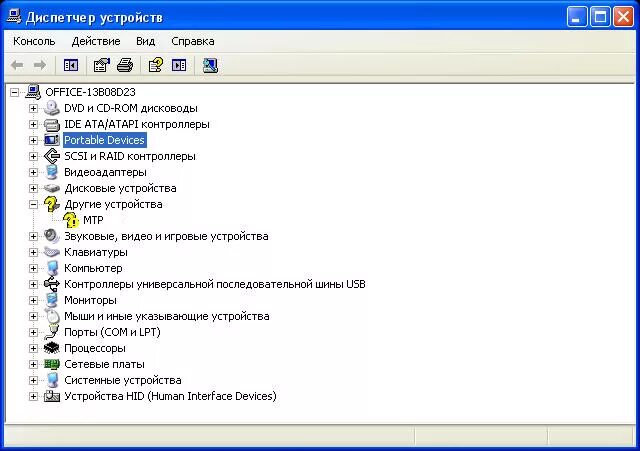Minimize the Диспетчер устройств window
640x451 pixels.
[x=576, y=17]
